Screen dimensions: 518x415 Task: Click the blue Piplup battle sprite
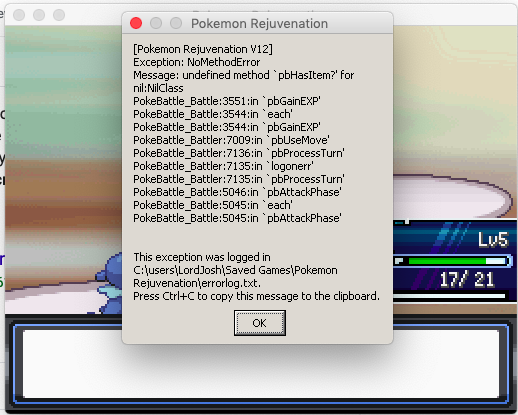point(109,283)
